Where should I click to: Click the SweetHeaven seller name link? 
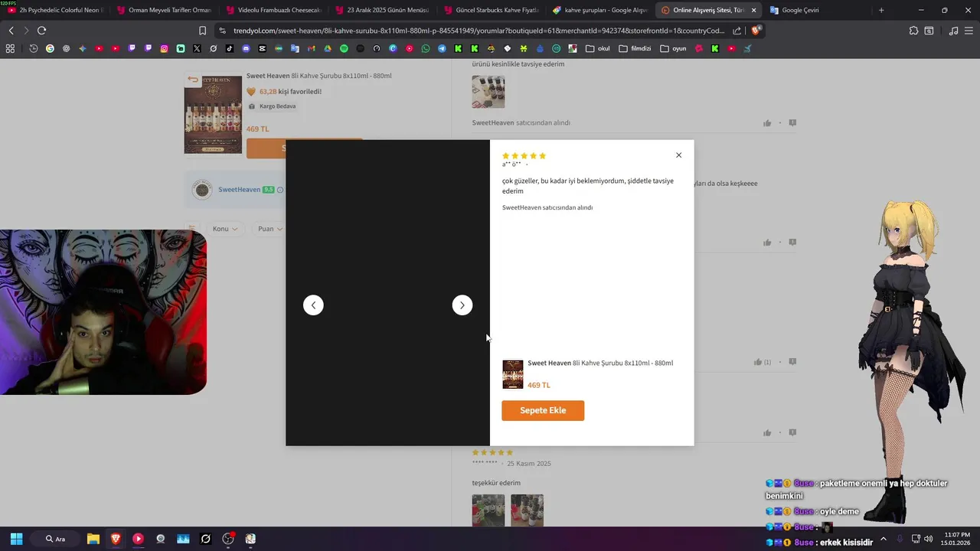coord(239,189)
